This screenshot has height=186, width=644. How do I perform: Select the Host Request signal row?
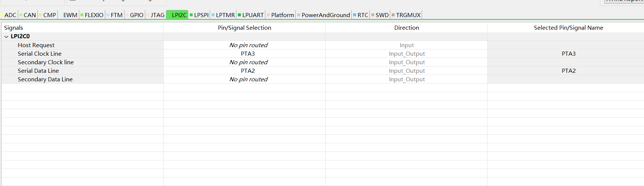point(36,45)
